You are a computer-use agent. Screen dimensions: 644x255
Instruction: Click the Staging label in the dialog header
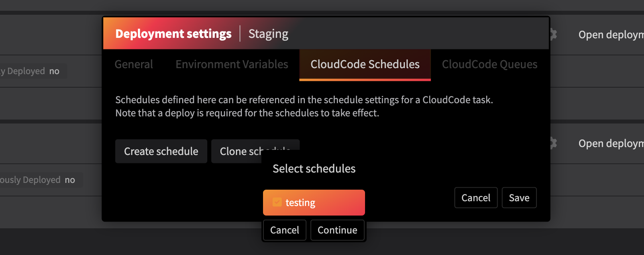tap(268, 34)
